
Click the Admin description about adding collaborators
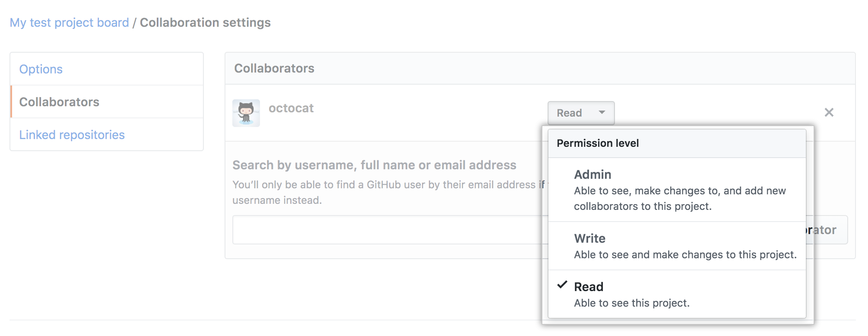coord(679,199)
